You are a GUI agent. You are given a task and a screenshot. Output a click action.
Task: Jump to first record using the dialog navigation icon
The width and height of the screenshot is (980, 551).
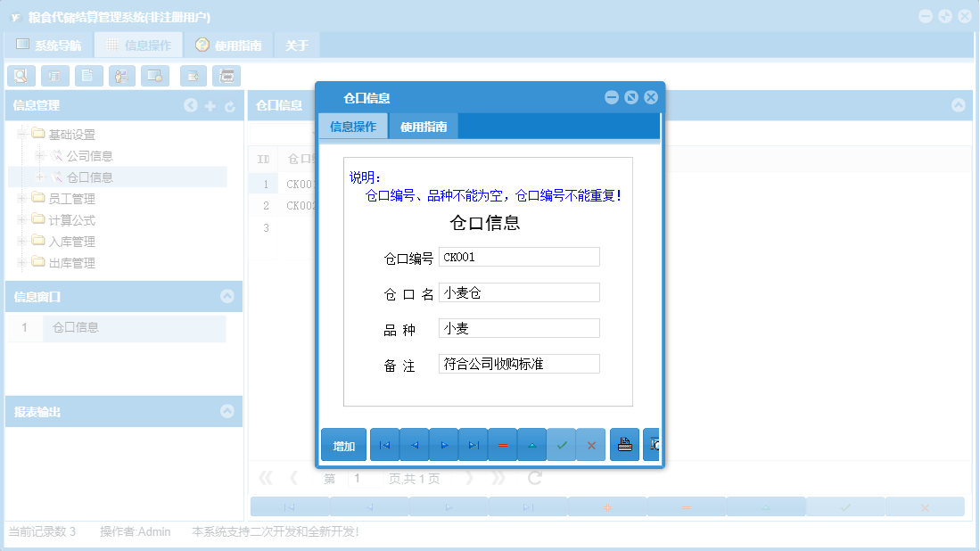384,443
